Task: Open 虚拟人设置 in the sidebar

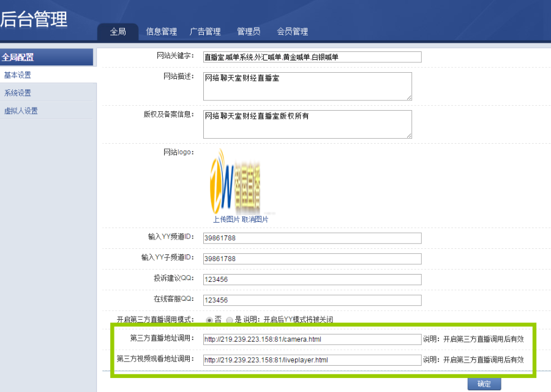Action: click(22, 111)
